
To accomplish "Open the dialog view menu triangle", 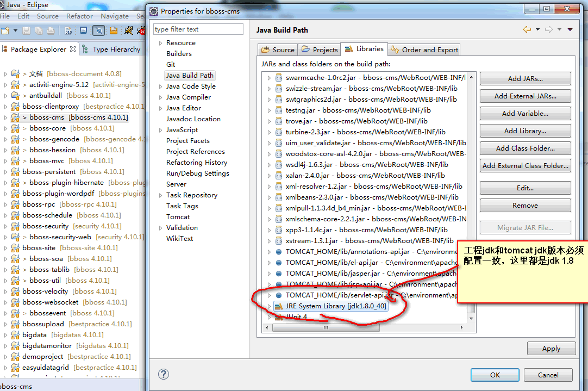I will pos(570,29).
